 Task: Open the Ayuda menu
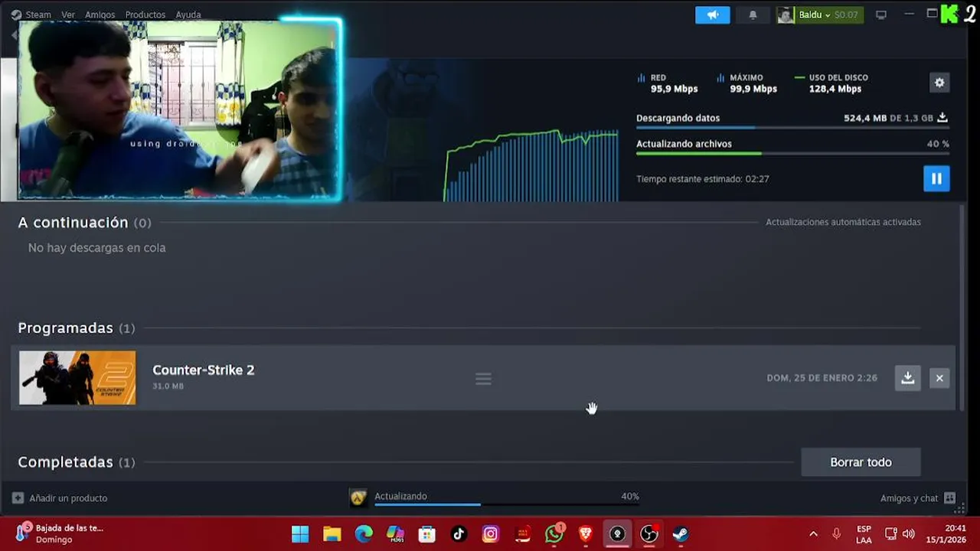pos(188,15)
